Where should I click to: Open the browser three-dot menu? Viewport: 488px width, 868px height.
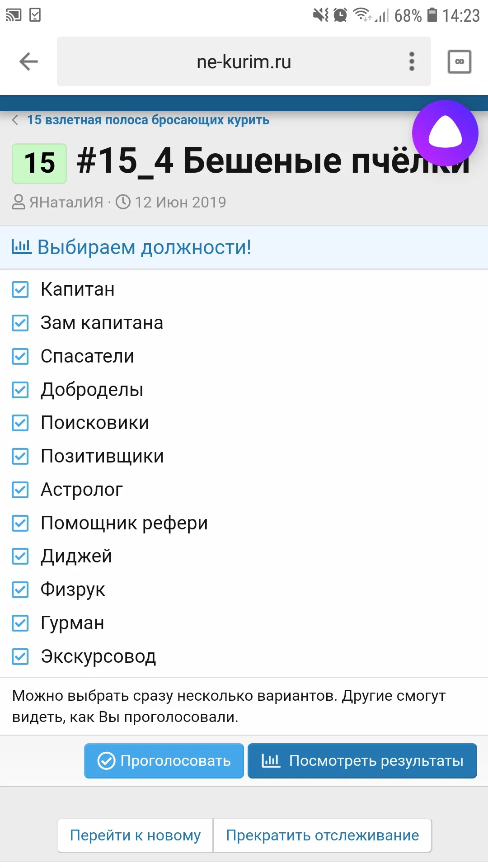click(x=412, y=61)
